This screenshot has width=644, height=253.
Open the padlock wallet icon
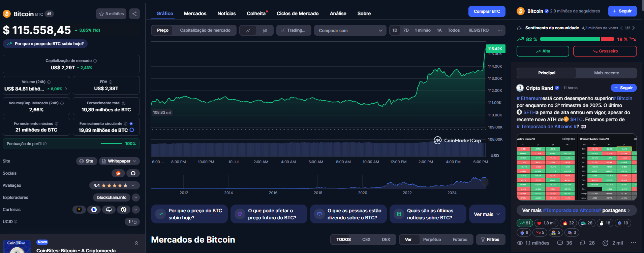tap(124, 210)
